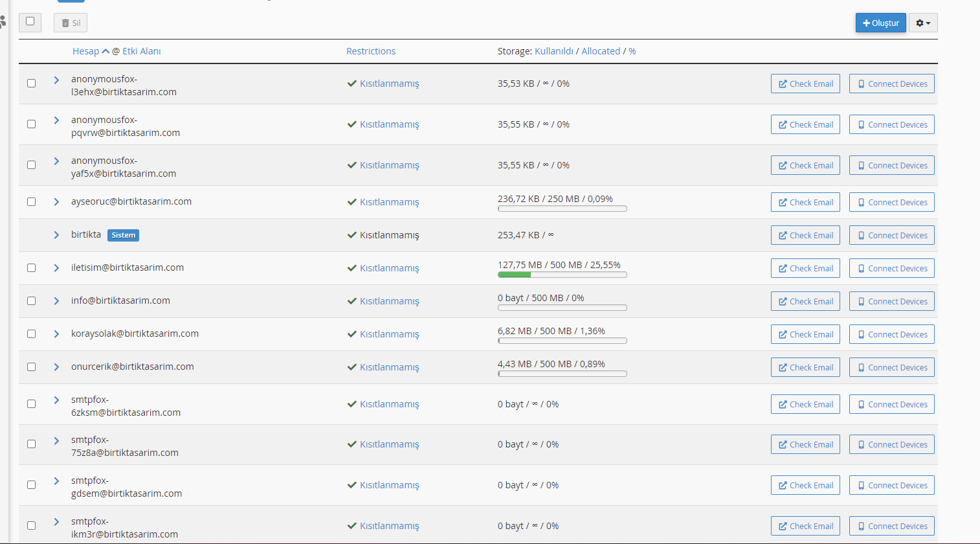Open Kısıtlanmamış restriction link for ayseoruc
Screen dimensions: 980x544
pos(390,202)
